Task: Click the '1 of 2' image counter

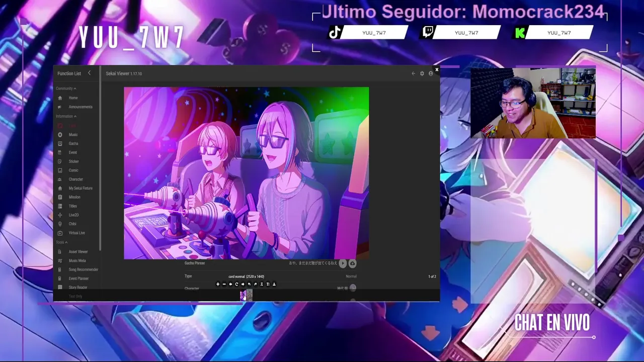Action: click(x=432, y=277)
